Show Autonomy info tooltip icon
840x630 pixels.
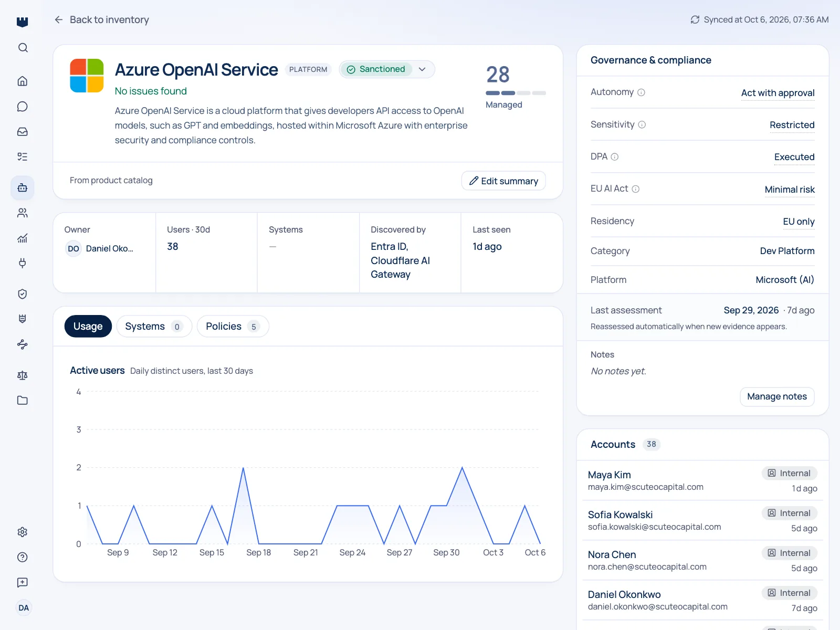coord(641,92)
